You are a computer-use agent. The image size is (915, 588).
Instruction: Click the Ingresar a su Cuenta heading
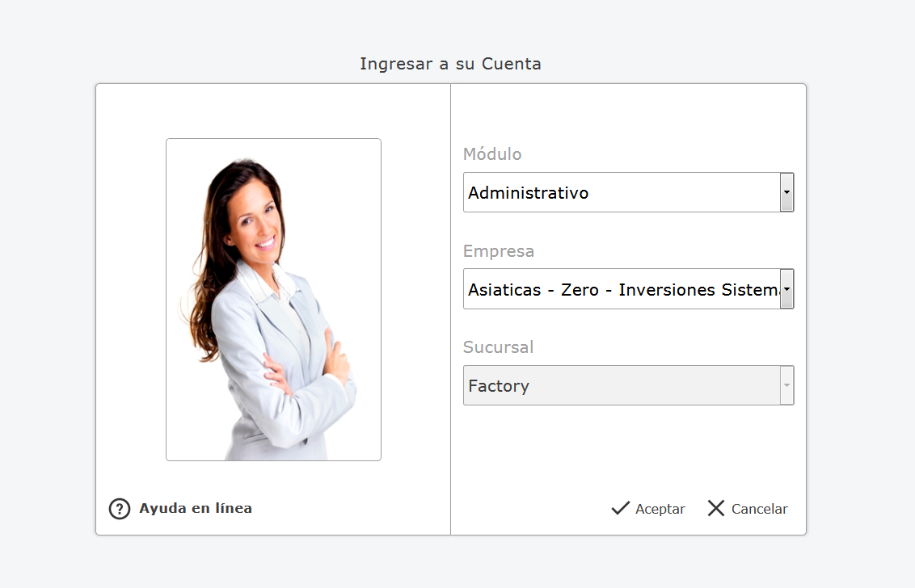(450, 64)
